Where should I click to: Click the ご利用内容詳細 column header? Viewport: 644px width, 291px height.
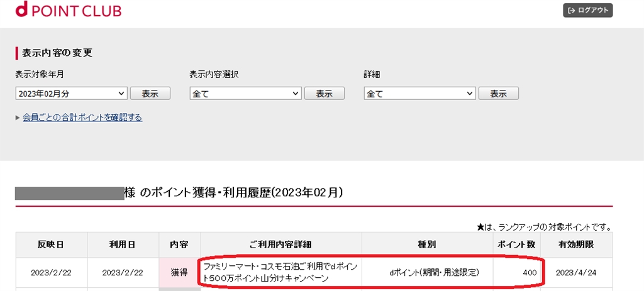coord(281,245)
